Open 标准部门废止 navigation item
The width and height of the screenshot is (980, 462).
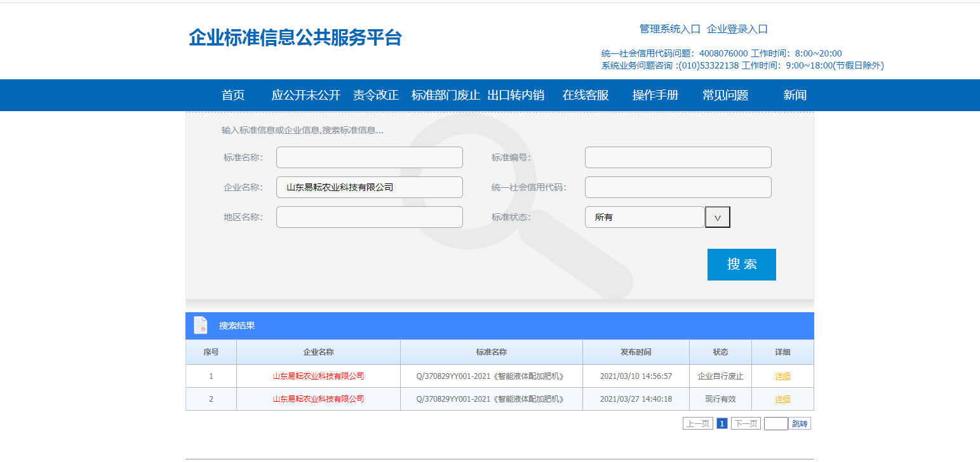[x=446, y=95]
